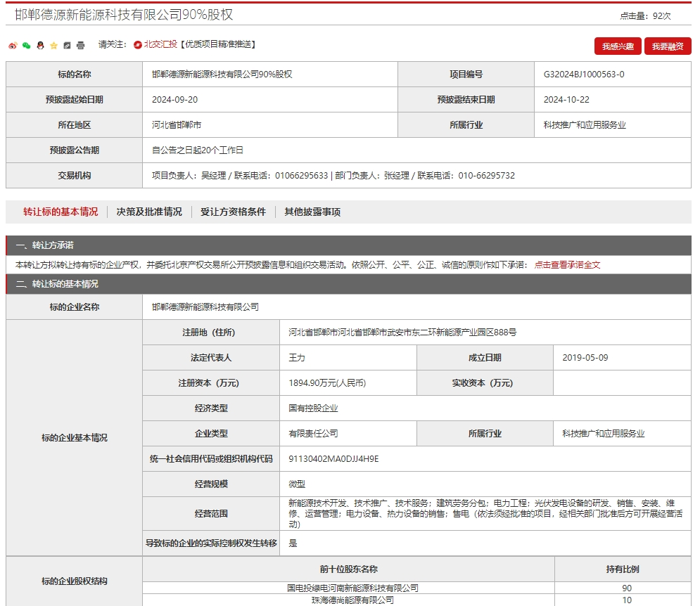The height and width of the screenshot is (606, 700).
Task: Share the listing via QQ penguin icon
Action: click(40, 45)
